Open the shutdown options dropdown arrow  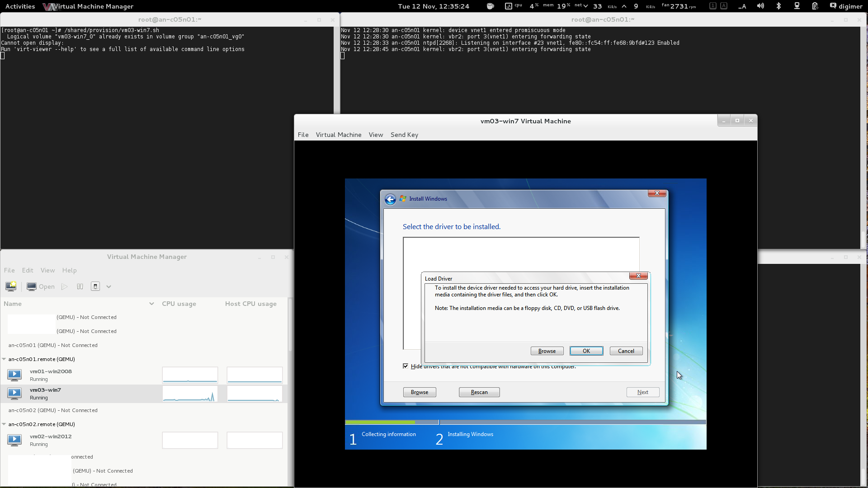[109, 286]
